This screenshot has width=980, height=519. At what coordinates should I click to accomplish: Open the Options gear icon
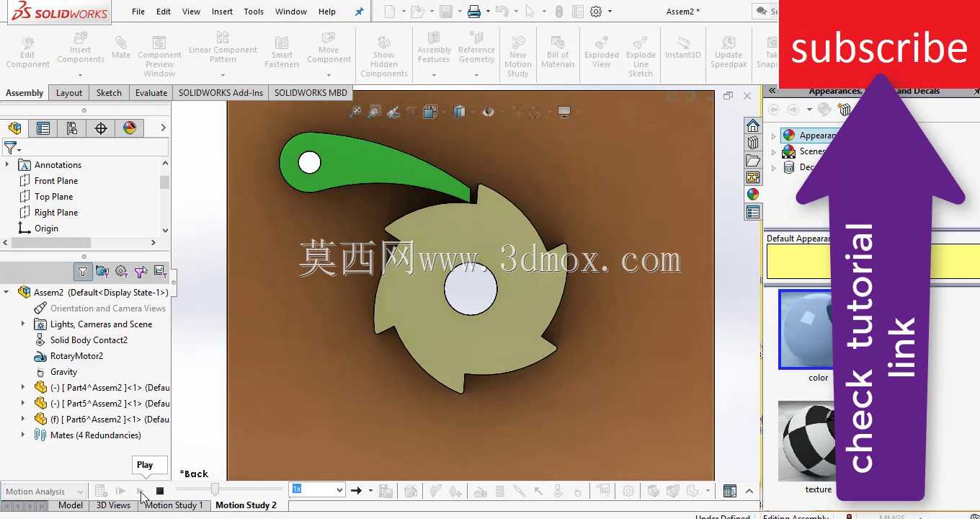596,12
